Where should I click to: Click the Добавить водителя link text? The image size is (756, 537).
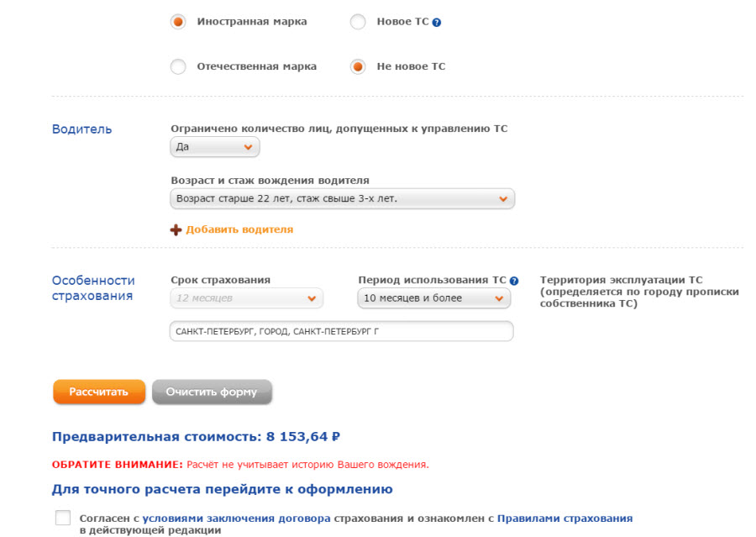239,229
